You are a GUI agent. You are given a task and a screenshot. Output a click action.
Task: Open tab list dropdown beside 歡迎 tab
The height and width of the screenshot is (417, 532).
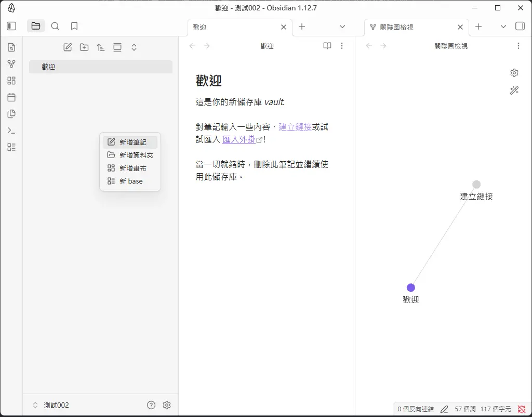(342, 27)
